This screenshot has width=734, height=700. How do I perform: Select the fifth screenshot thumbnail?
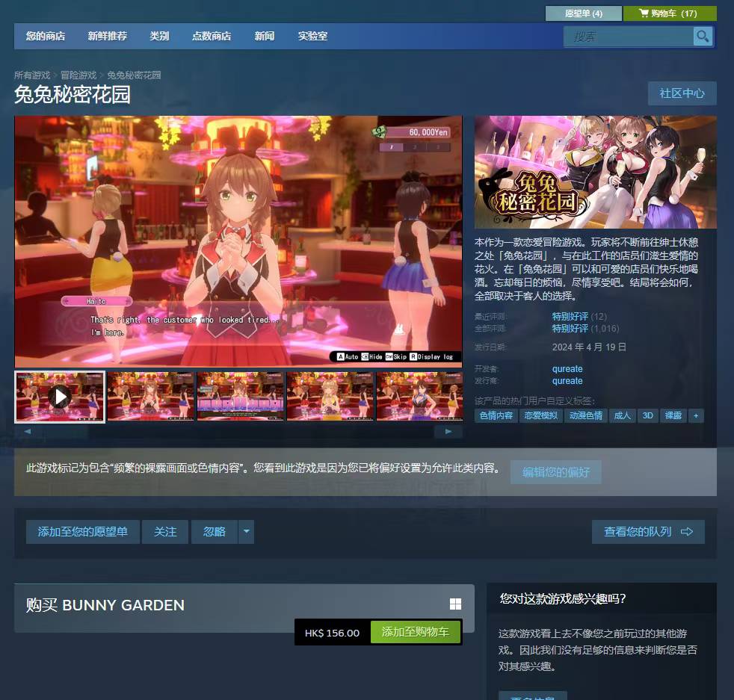pyautogui.click(x=419, y=397)
